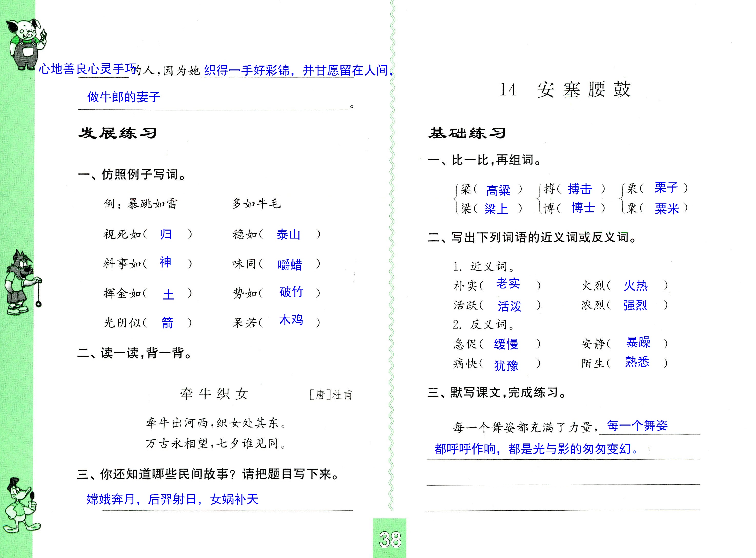The width and height of the screenshot is (756, 558).
Task: Click the answer 梁上
Action: [496, 209]
